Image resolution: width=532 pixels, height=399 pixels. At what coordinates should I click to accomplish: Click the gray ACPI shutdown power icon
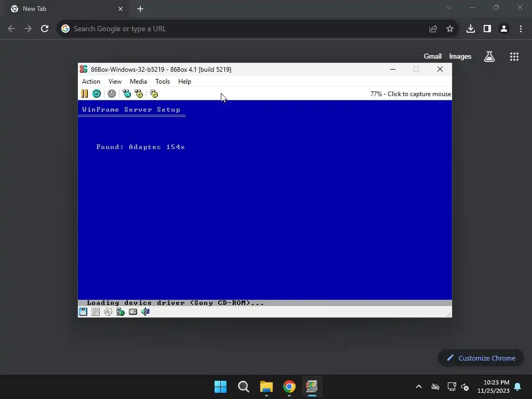coord(112,94)
